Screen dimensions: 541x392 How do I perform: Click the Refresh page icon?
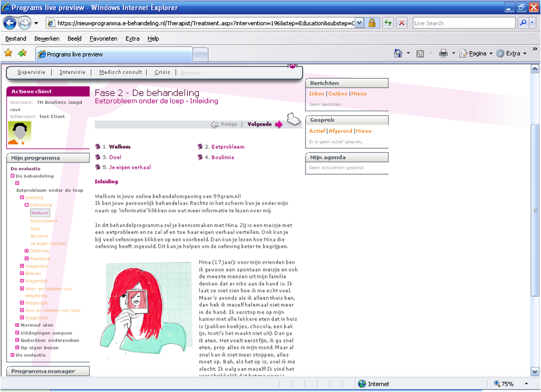click(x=388, y=23)
